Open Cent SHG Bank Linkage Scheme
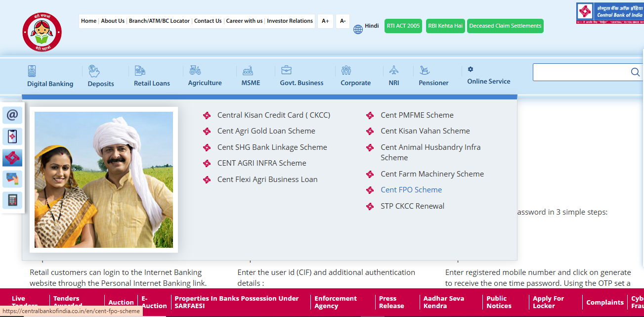This screenshot has width=644, height=317. click(x=272, y=147)
